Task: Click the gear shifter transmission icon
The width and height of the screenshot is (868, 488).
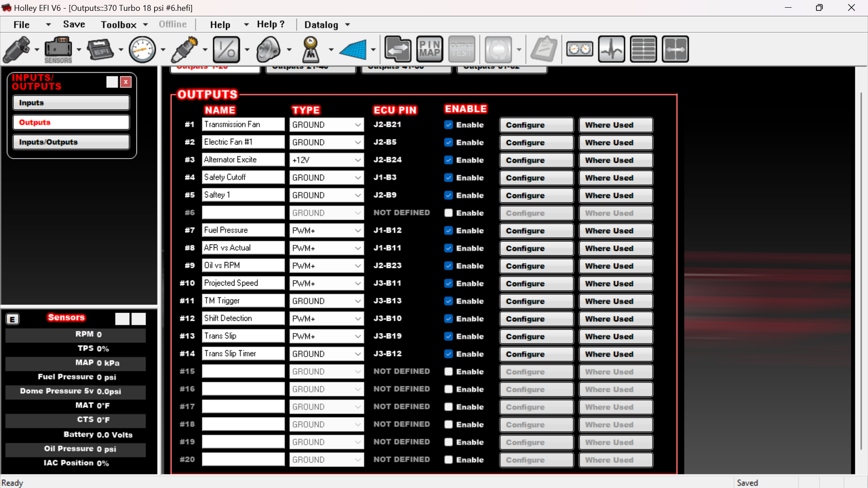Action: [311, 49]
